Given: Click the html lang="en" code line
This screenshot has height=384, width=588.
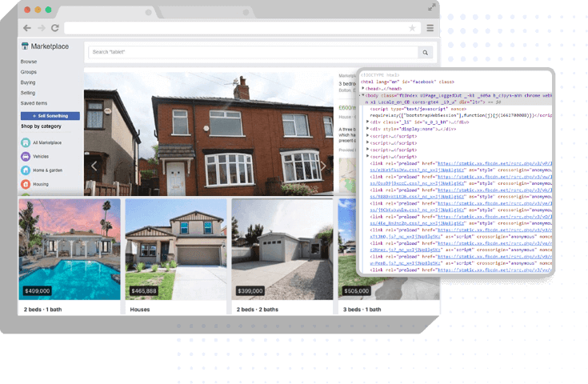Looking at the screenshot, I should (x=408, y=82).
